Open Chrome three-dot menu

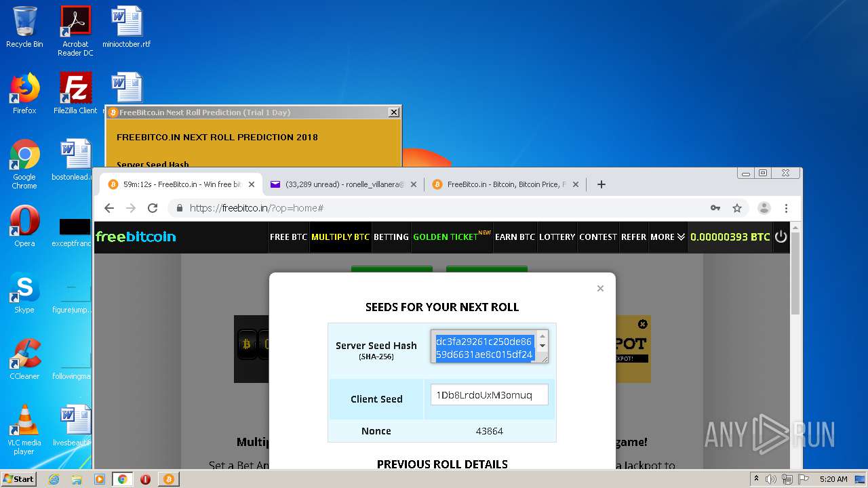[786, 208]
